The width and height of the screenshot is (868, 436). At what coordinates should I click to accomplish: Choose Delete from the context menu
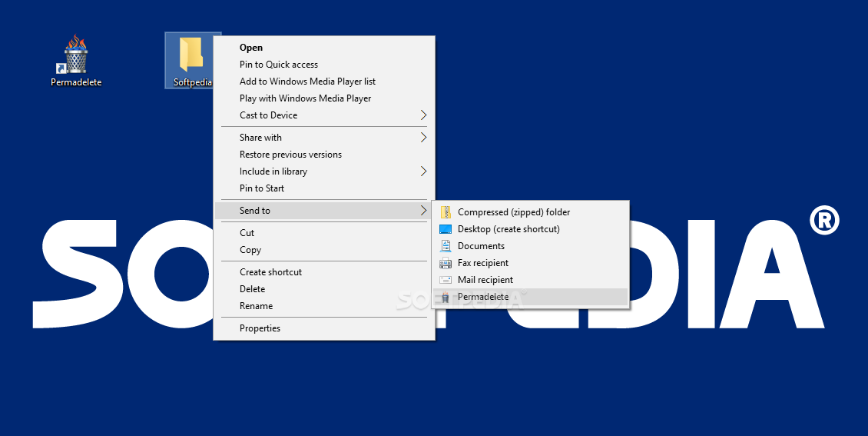pyautogui.click(x=324, y=289)
